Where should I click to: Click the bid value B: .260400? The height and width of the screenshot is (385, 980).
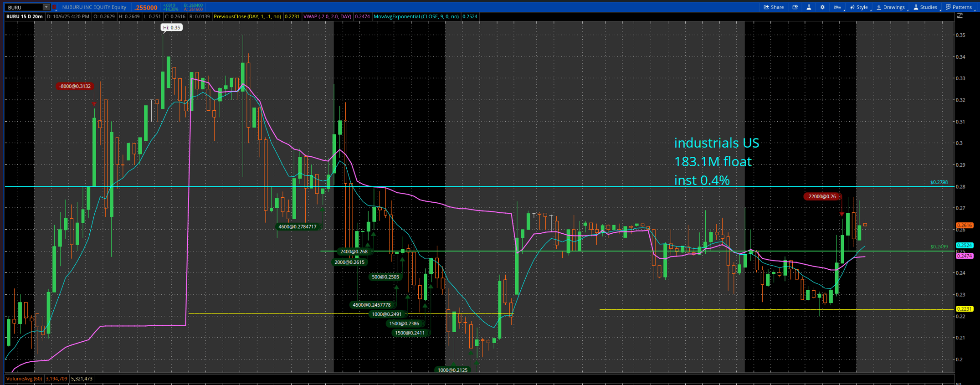pyautogui.click(x=193, y=5)
